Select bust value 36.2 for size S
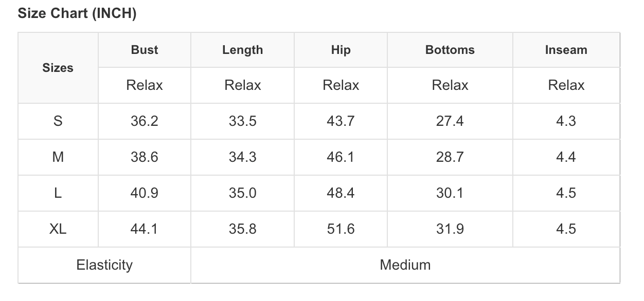644x301 pixels. pyautogui.click(x=145, y=121)
